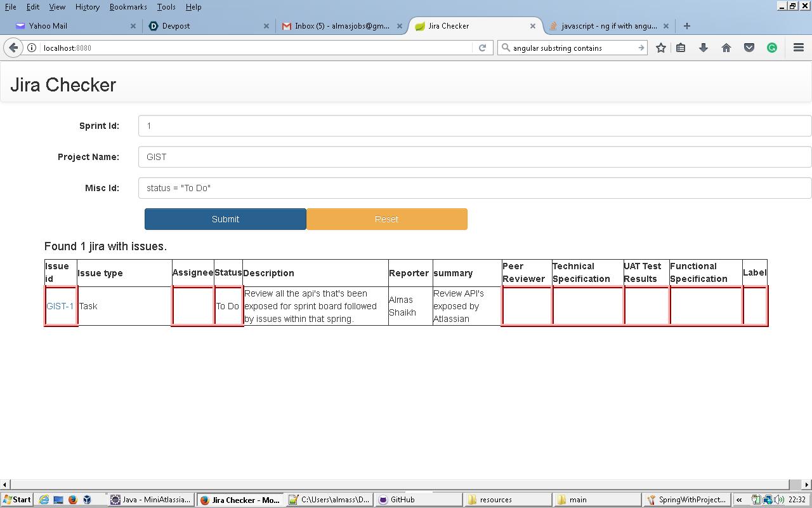The height and width of the screenshot is (508, 812).
Task: Open the main folder taskbar window
Action: [x=597, y=500]
